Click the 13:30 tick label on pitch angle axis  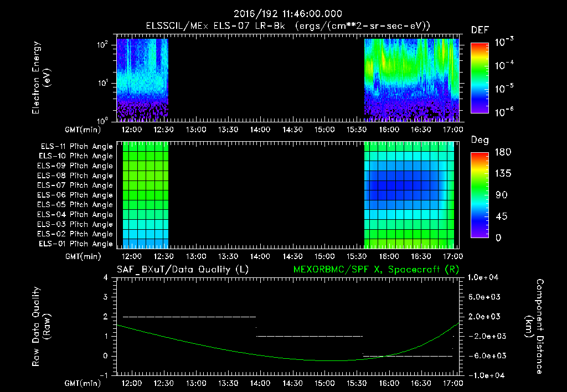(228, 257)
